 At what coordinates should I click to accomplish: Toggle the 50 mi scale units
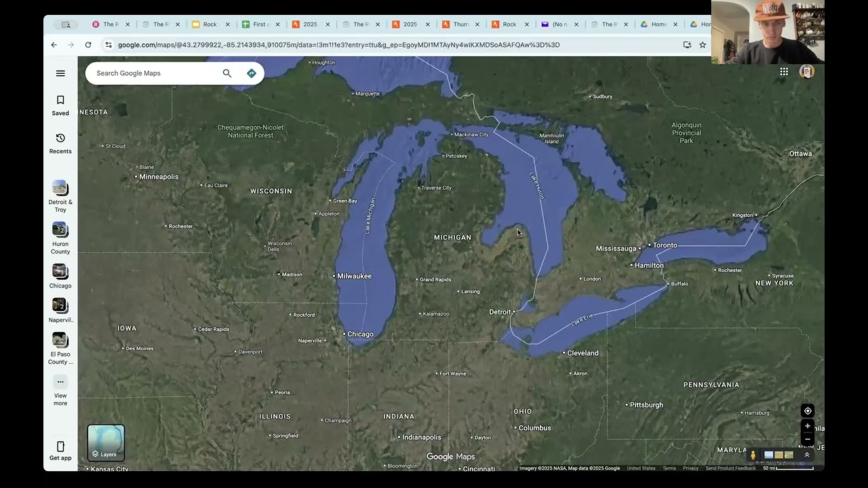click(x=788, y=468)
